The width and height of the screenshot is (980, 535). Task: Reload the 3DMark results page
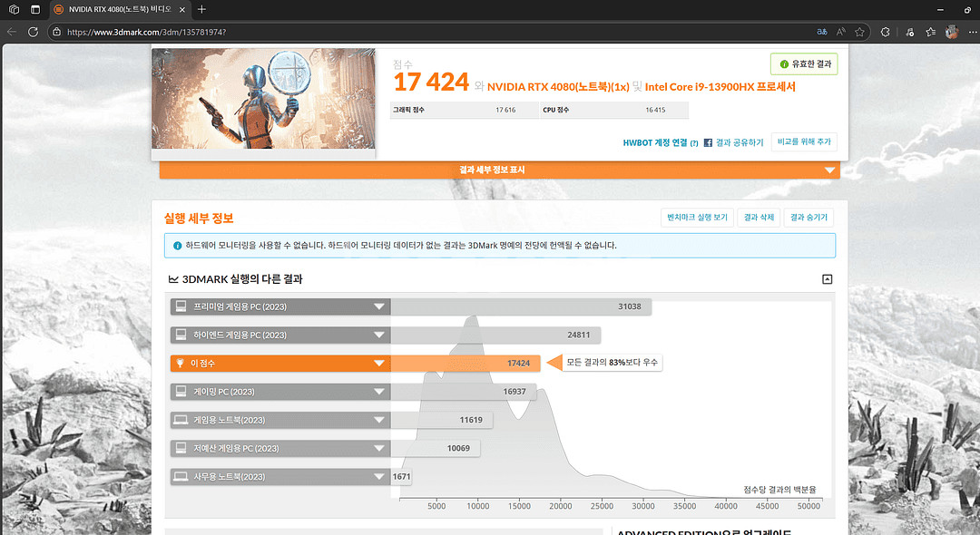coord(34,32)
